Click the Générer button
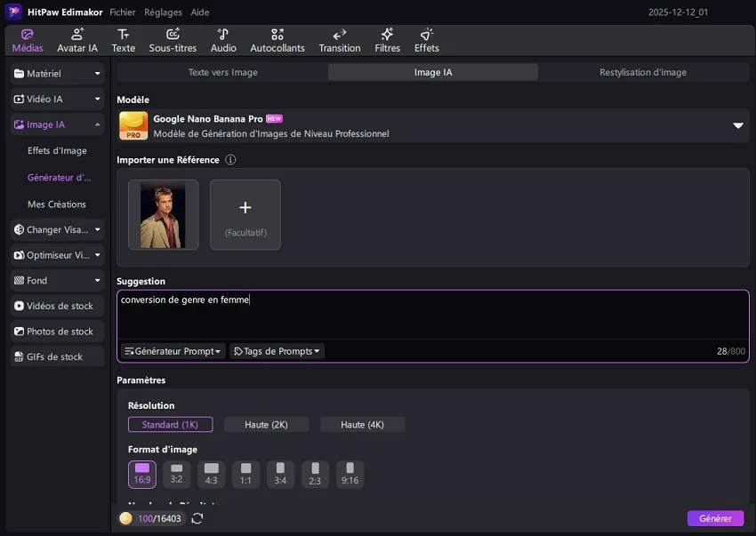 coord(715,518)
